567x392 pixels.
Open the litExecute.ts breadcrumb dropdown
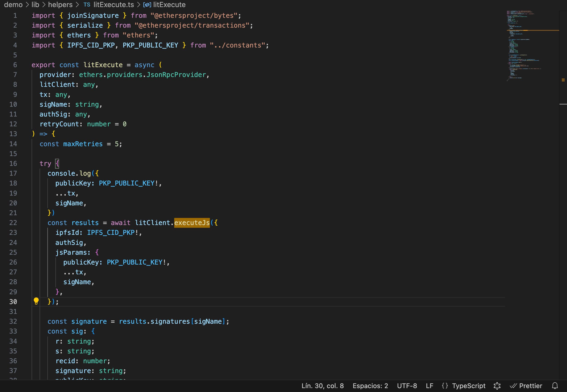pyautogui.click(x=114, y=5)
